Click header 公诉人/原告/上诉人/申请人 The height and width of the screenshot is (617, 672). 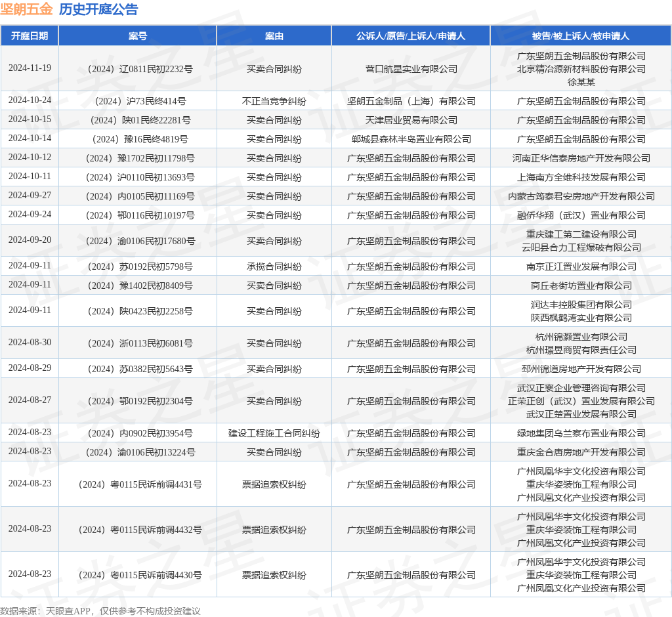[x=411, y=36]
